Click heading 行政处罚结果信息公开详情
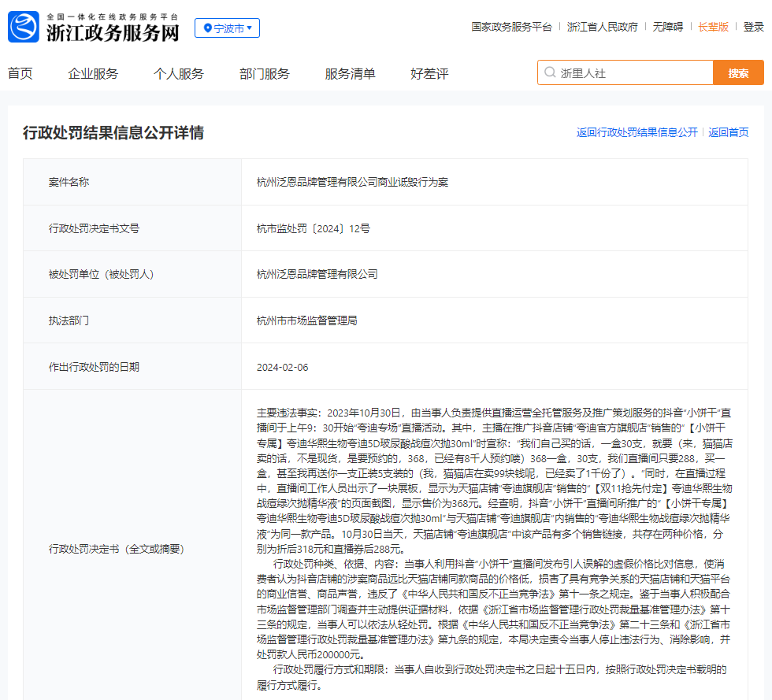 point(113,133)
